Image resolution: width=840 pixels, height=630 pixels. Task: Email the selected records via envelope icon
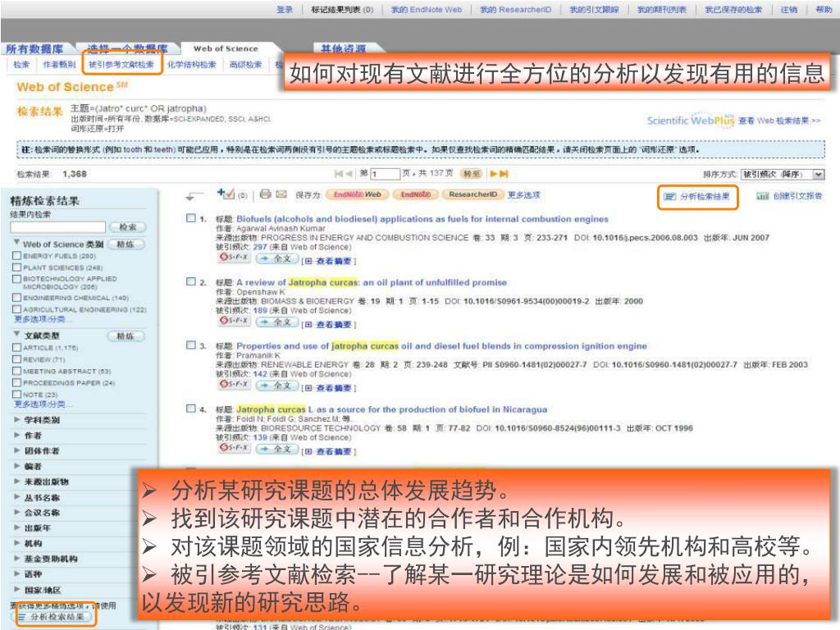point(281,194)
